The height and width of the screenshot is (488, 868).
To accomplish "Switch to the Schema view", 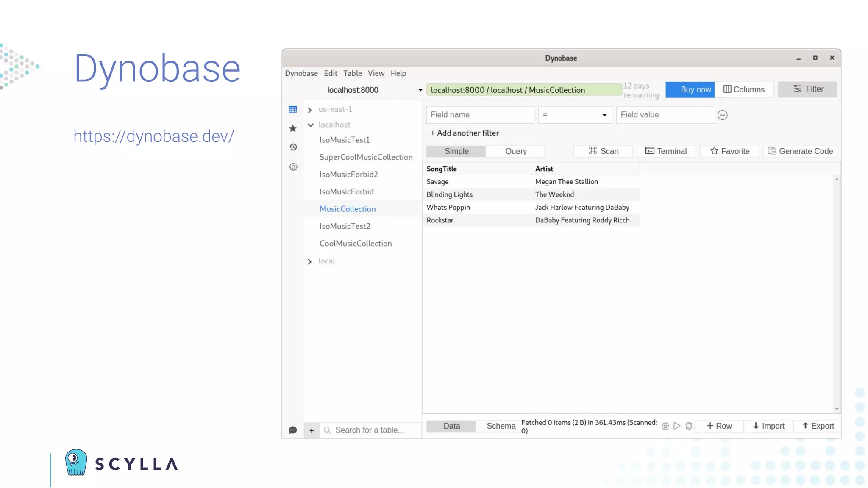I will [x=501, y=426].
